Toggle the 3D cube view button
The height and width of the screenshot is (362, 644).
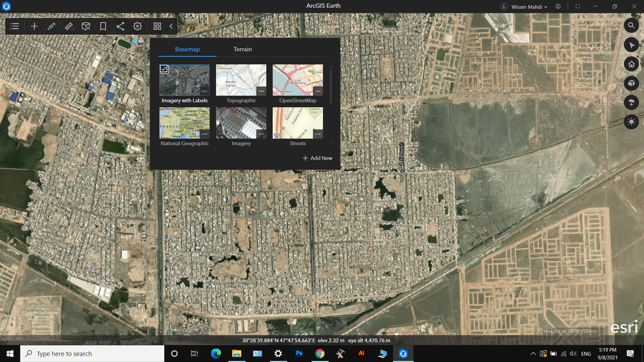pyautogui.click(x=631, y=83)
